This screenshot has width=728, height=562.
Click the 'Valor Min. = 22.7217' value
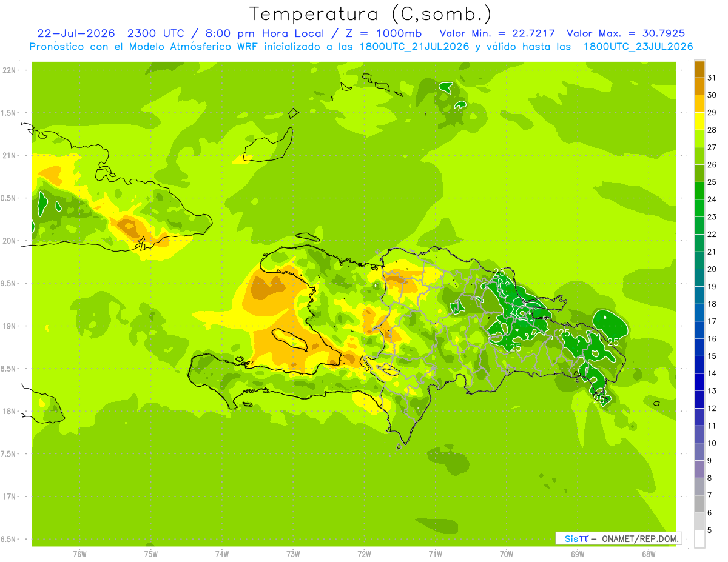497,33
